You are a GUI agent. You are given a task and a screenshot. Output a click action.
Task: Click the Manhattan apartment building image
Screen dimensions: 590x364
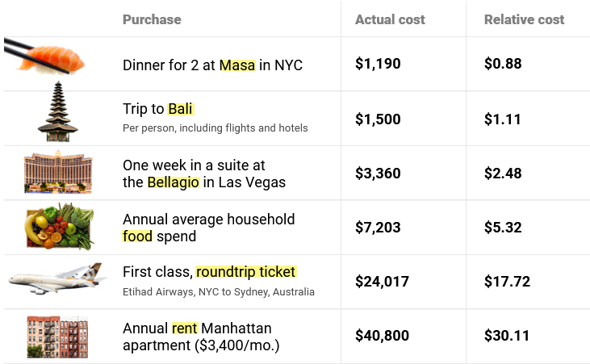point(57,337)
